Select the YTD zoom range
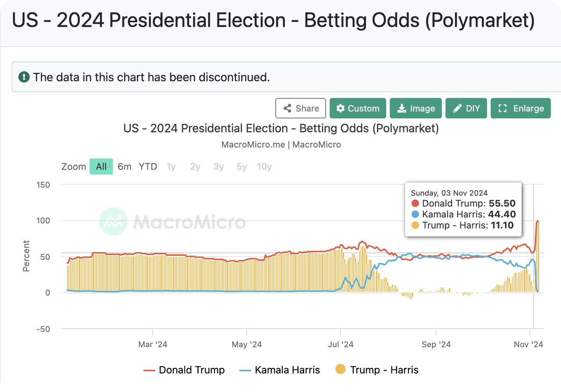This screenshot has width=561, height=392. click(x=148, y=167)
